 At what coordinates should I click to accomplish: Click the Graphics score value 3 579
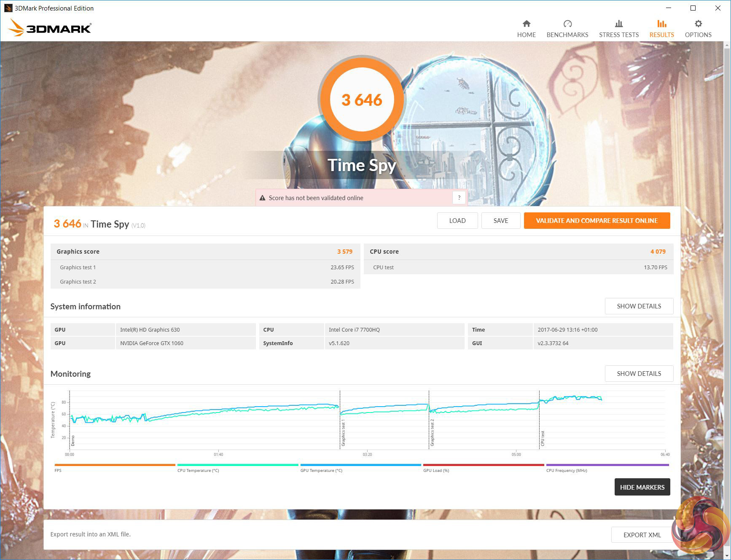pyautogui.click(x=344, y=252)
